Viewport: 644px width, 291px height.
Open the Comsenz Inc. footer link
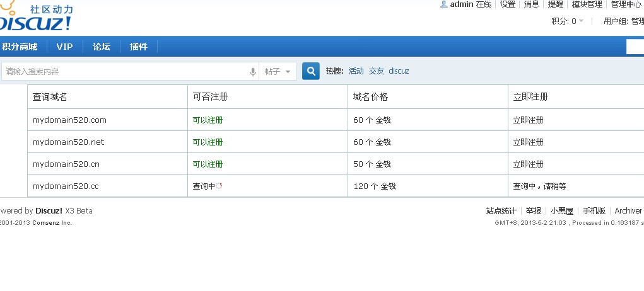(52, 223)
